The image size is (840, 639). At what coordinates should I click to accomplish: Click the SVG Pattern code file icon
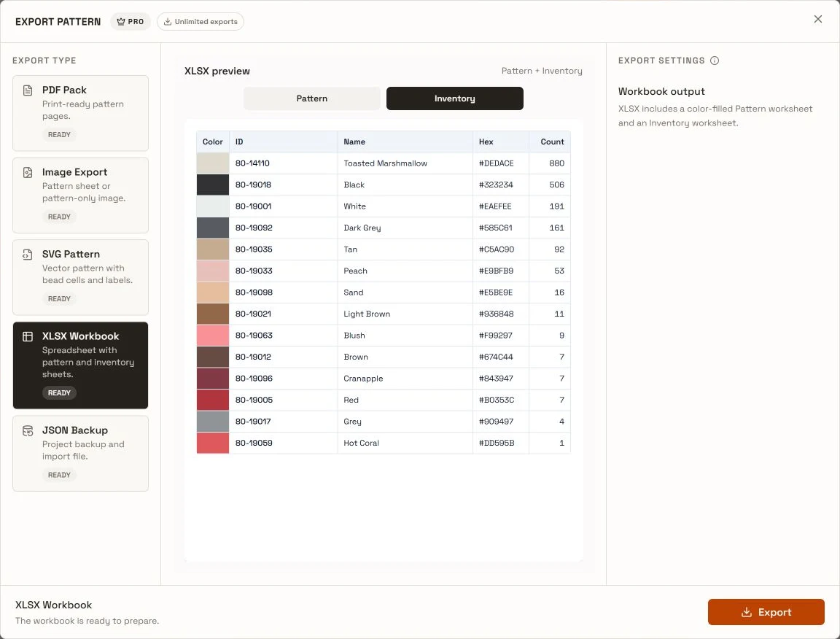point(28,254)
